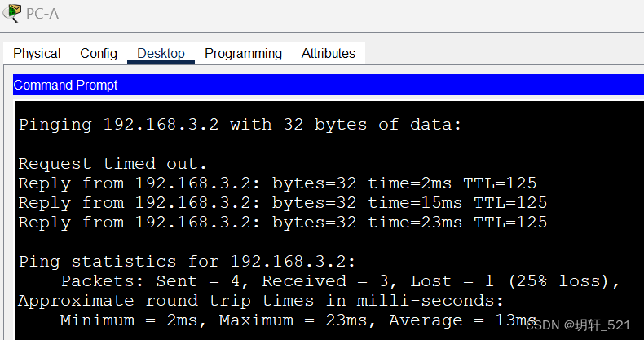The height and width of the screenshot is (340, 644).
Task: Click the reply line showing time=23ms
Action: pyautogui.click(x=283, y=223)
